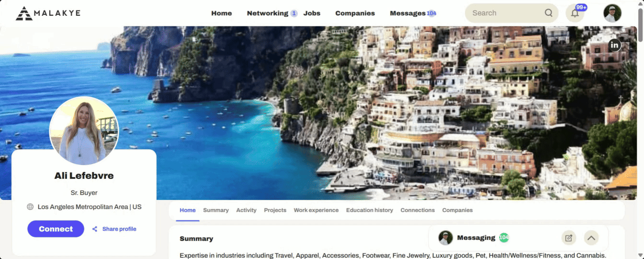Click the Malakye logo
This screenshot has width=644, height=259.
point(48,13)
